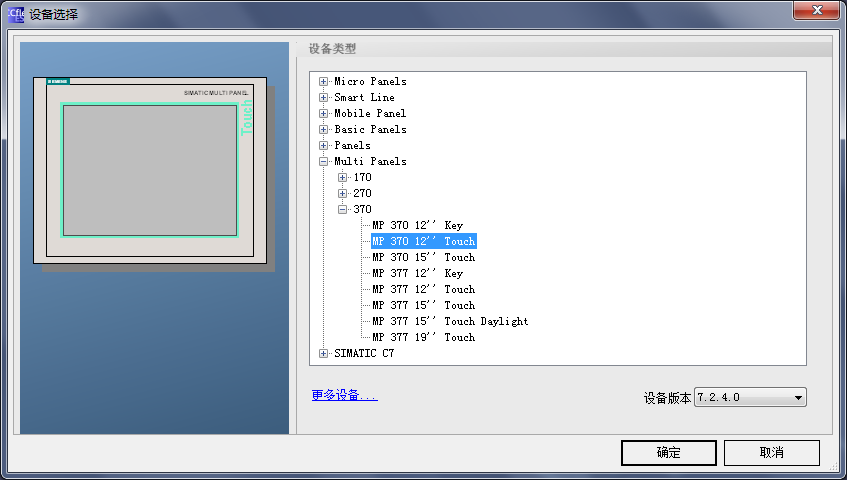Open the 更多设备... link
The image size is (847, 480).
tap(345, 395)
